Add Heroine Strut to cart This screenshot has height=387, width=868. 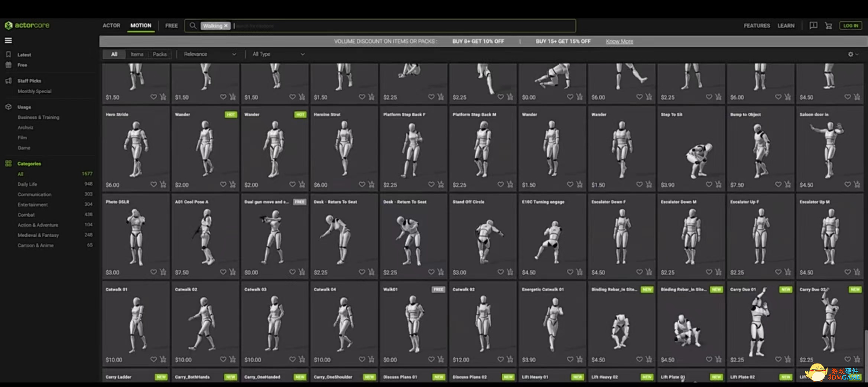(371, 184)
